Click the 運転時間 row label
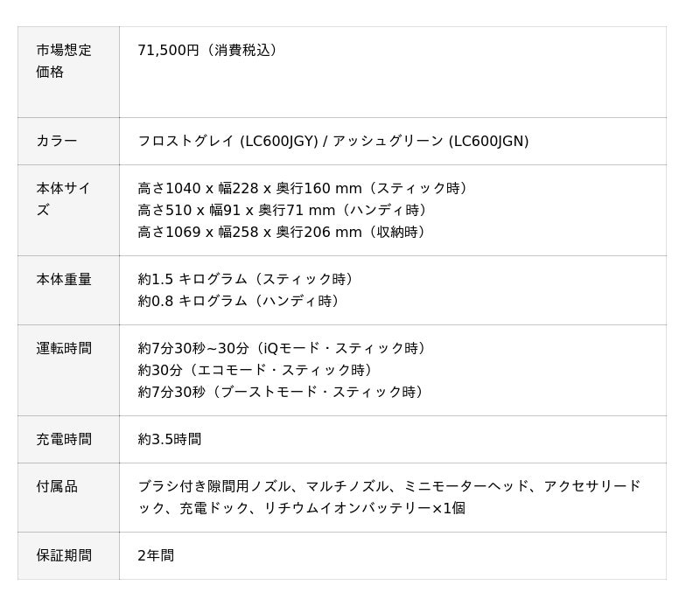 coord(63,348)
